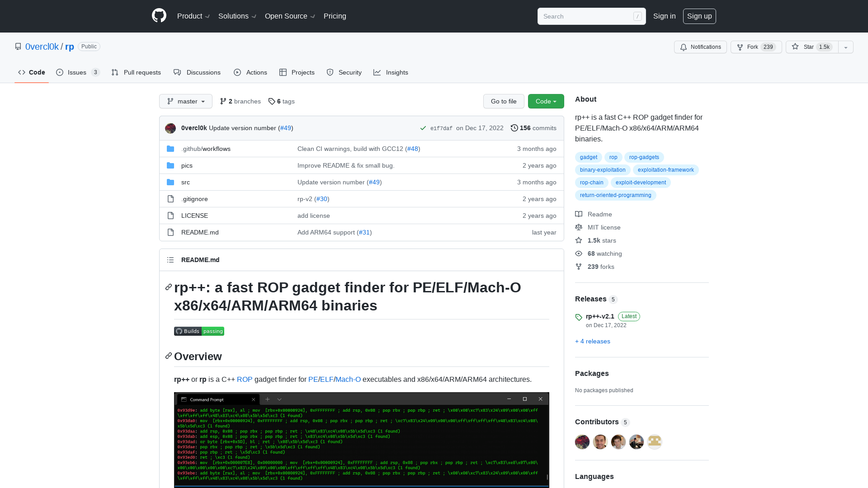
Task: Open the master branch selector dropdown
Action: pyautogui.click(x=186, y=101)
